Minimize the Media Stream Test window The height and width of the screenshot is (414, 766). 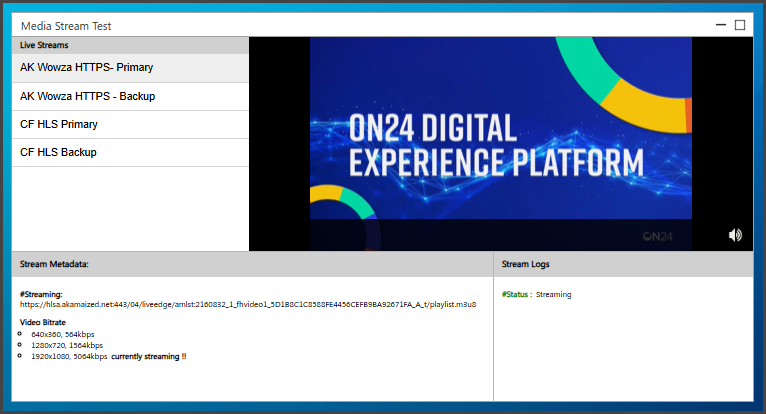pos(721,25)
